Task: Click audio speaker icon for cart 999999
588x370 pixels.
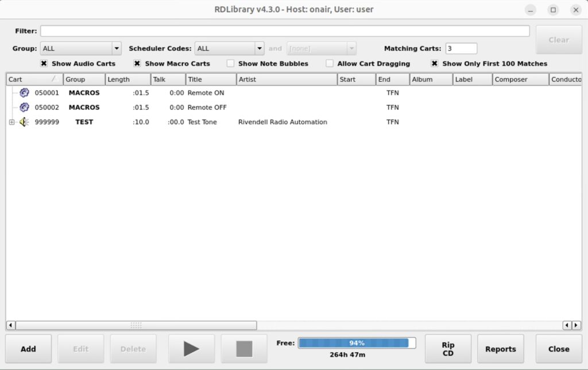Action: (x=24, y=122)
